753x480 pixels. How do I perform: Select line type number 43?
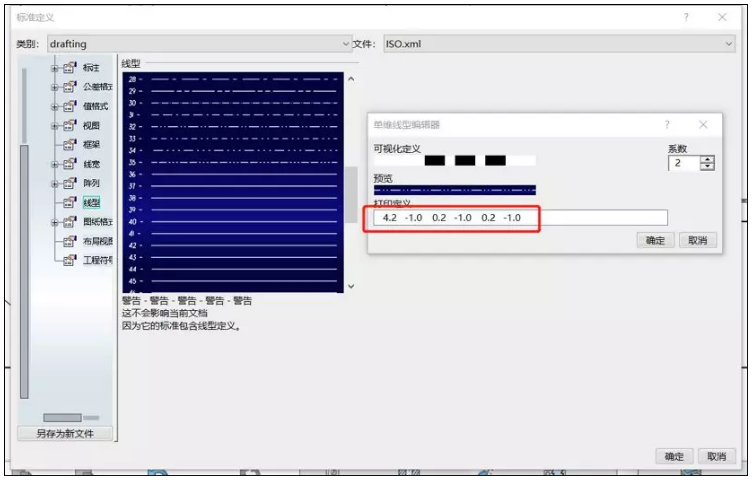(x=233, y=257)
